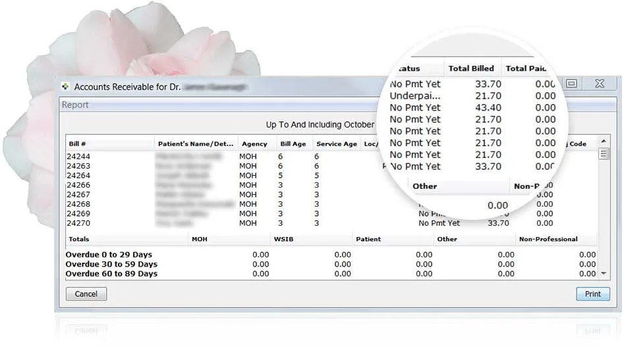This screenshot has width=626, height=364.
Task: Click Bill Age value 5 for bill 24264
Action: click(280, 176)
